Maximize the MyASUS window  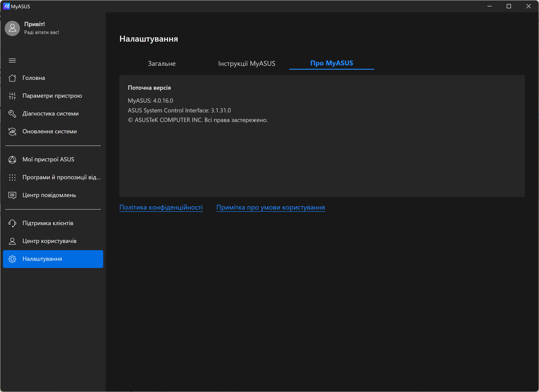coord(509,6)
